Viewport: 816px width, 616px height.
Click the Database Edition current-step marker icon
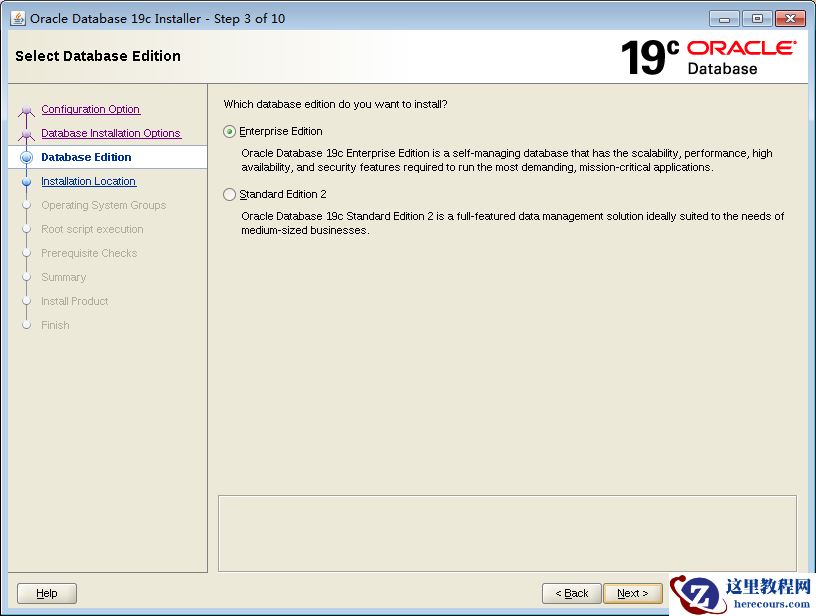tap(27, 157)
